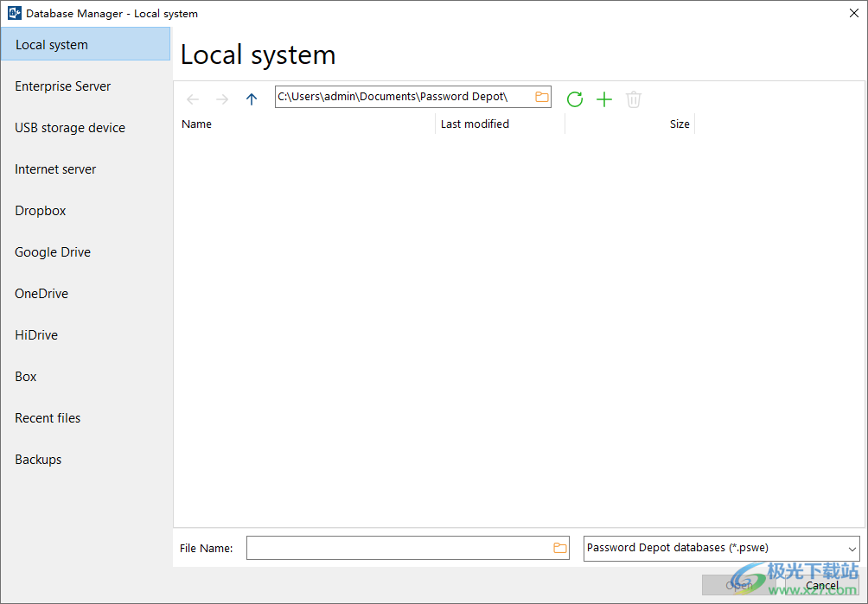Delete selected item with trash icon
This screenshot has height=604, width=868.
point(634,99)
